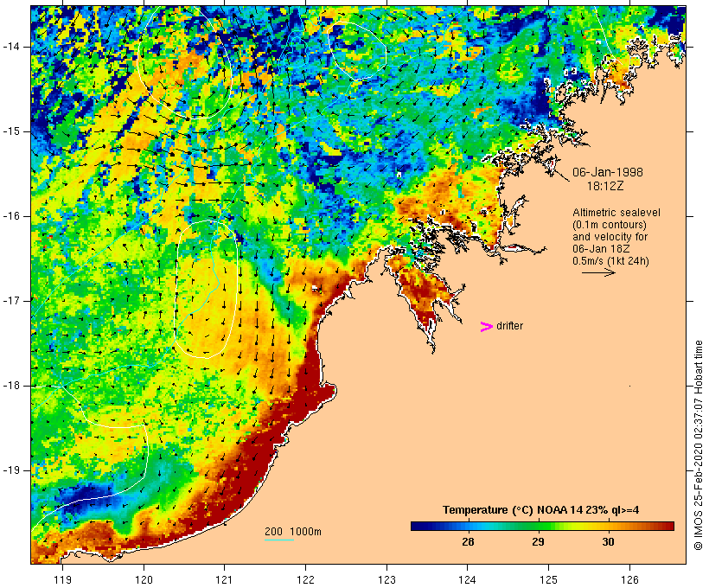Click the colorbar tick value 29
This screenshot has width=709, height=588.
538,541
